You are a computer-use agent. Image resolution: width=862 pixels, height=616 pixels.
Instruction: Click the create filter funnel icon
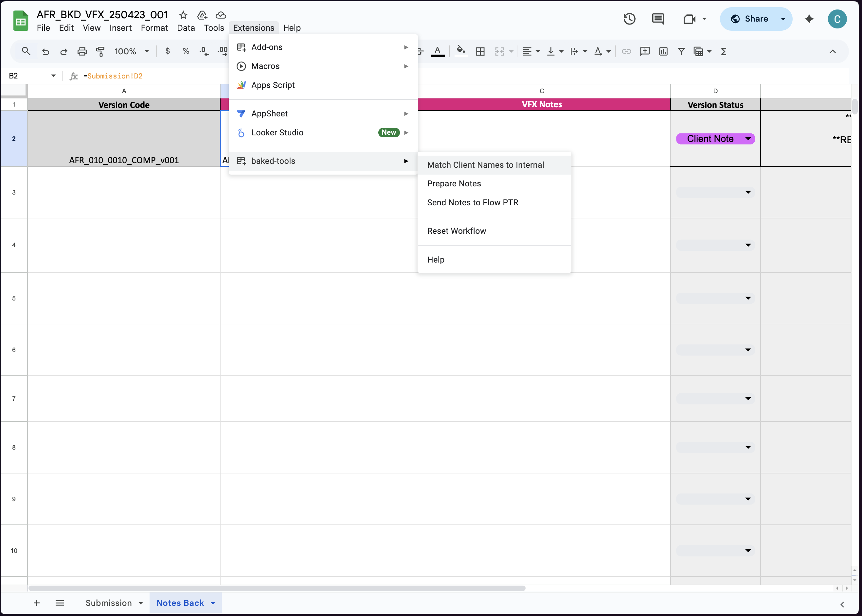coord(681,51)
